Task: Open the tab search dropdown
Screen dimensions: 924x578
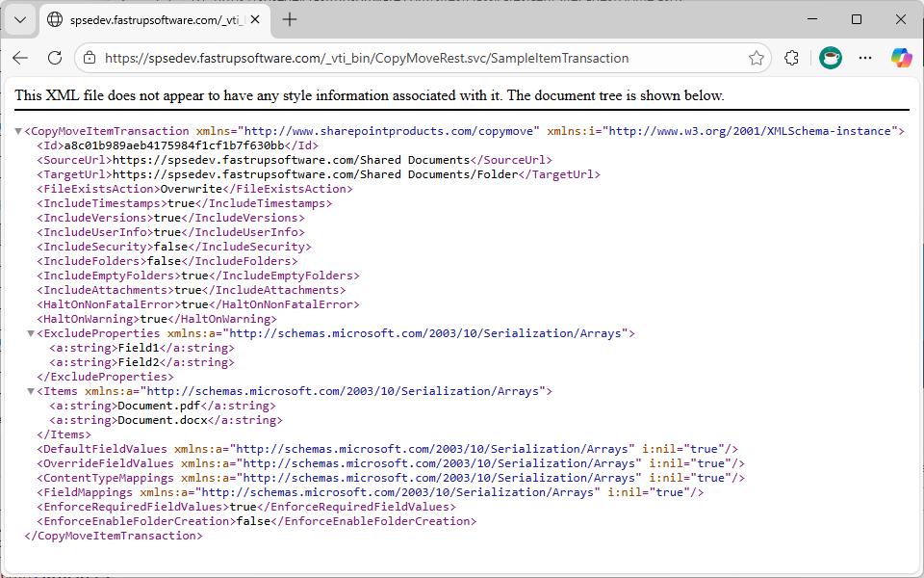Action: point(19,18)
